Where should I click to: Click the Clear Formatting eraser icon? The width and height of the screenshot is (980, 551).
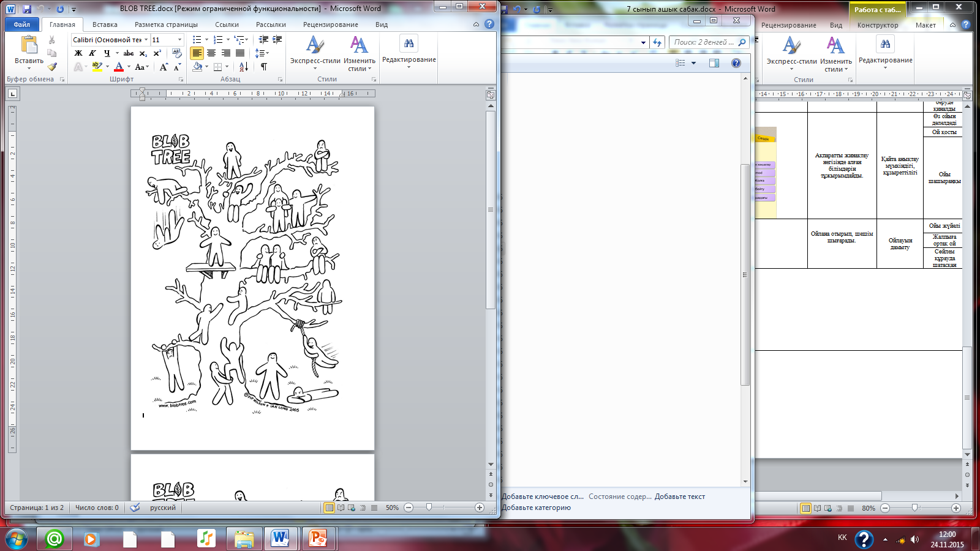pyautogui.click(x=177, y=53)
